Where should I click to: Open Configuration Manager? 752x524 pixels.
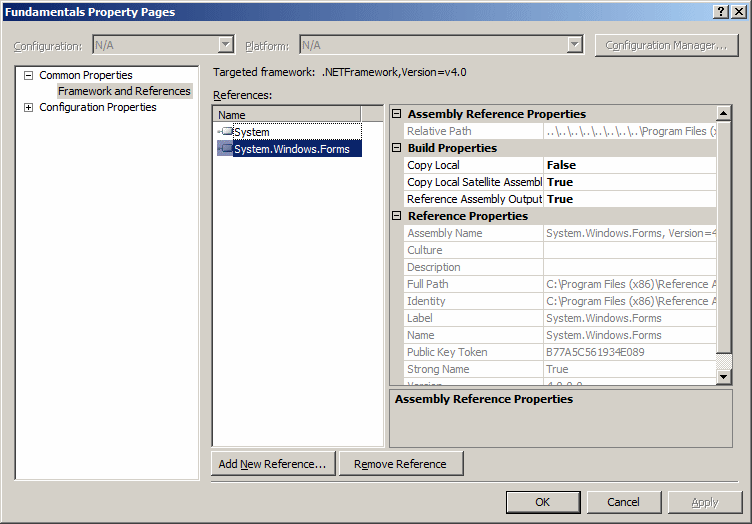(x=666, y=45)
